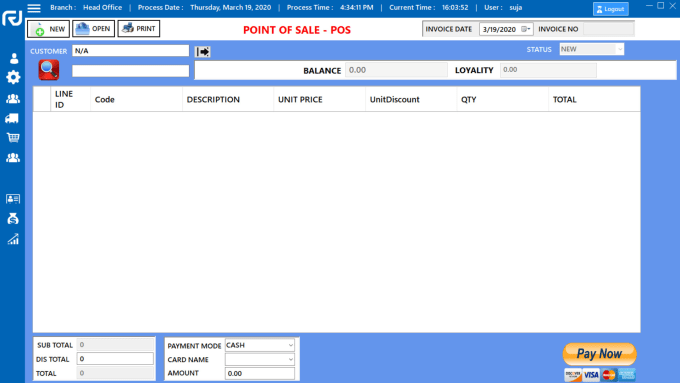Click the Visa card logo
This screenshot has width=680, height=383.
[x=591, y=375]
